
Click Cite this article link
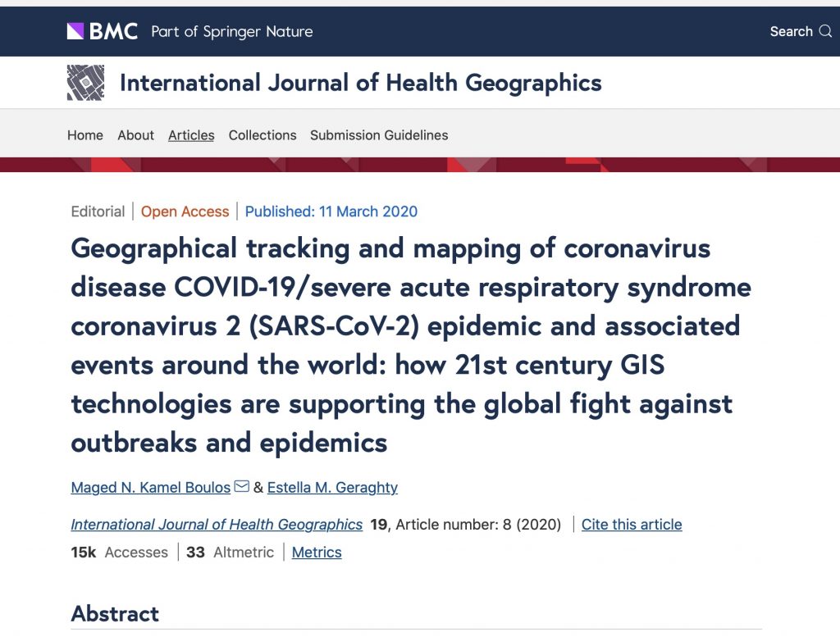tap(632, 524)
